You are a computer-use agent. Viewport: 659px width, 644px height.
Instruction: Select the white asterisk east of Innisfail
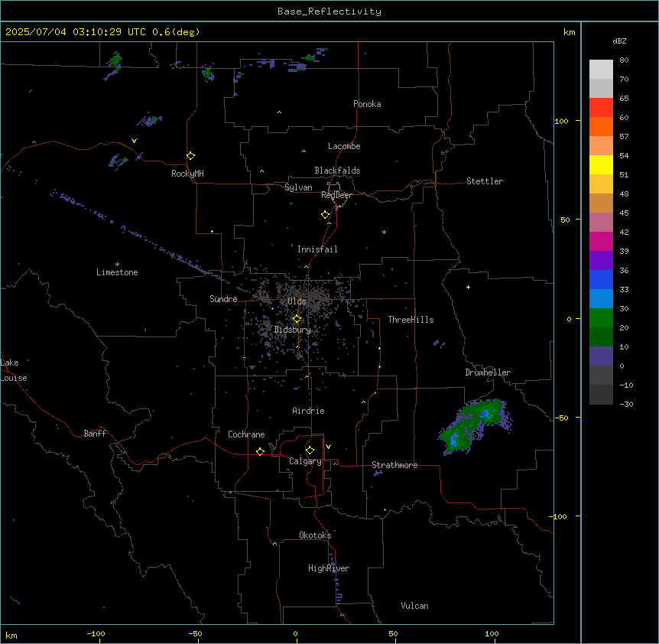(384, 232)
